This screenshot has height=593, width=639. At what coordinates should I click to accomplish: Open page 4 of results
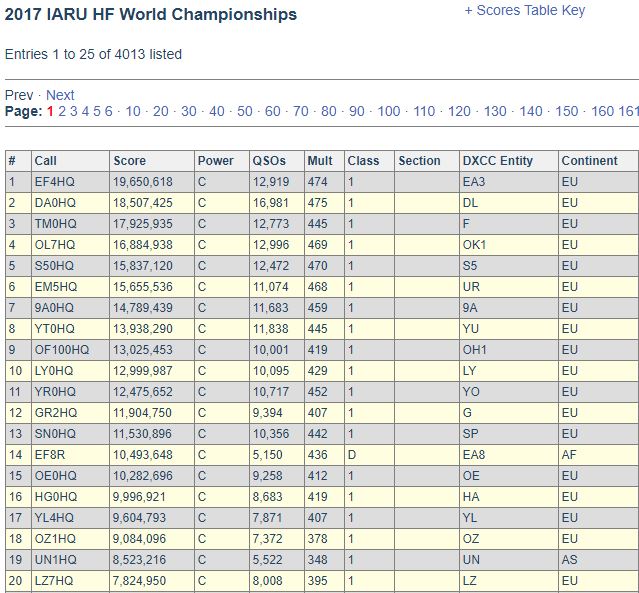tap(85, 111)
